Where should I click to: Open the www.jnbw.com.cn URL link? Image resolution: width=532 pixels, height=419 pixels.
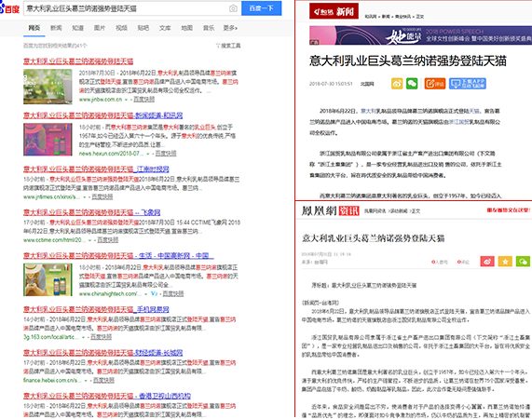[x=101, y=100]
